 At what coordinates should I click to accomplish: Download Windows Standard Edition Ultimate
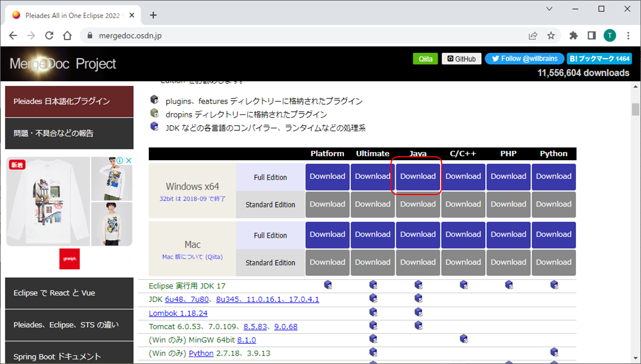(x=373, y=204)
